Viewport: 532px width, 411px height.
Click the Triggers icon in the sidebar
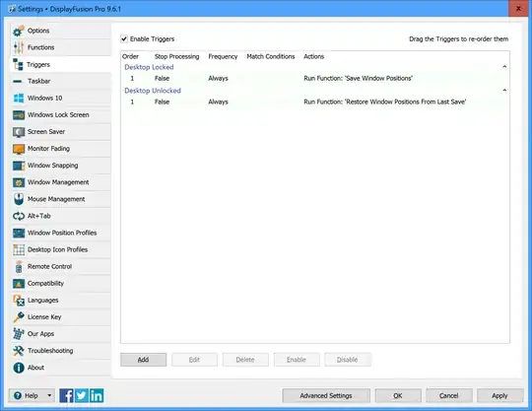click(x=18, y=64)
